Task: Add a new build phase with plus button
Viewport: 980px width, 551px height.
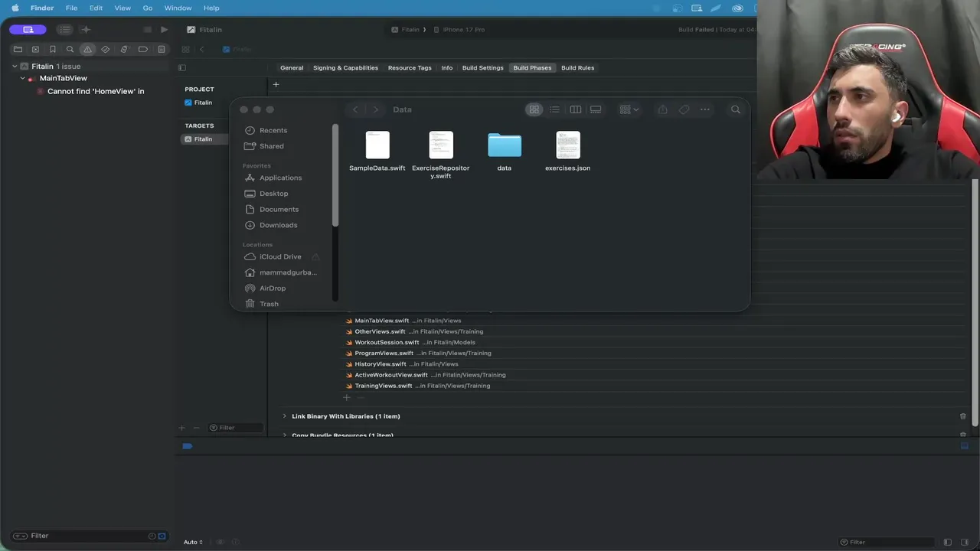Action: [276, 84]
